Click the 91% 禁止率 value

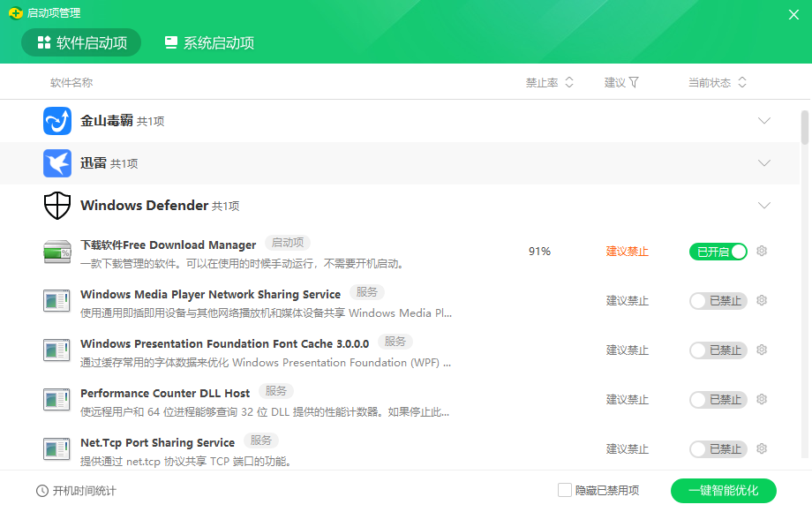539,251
